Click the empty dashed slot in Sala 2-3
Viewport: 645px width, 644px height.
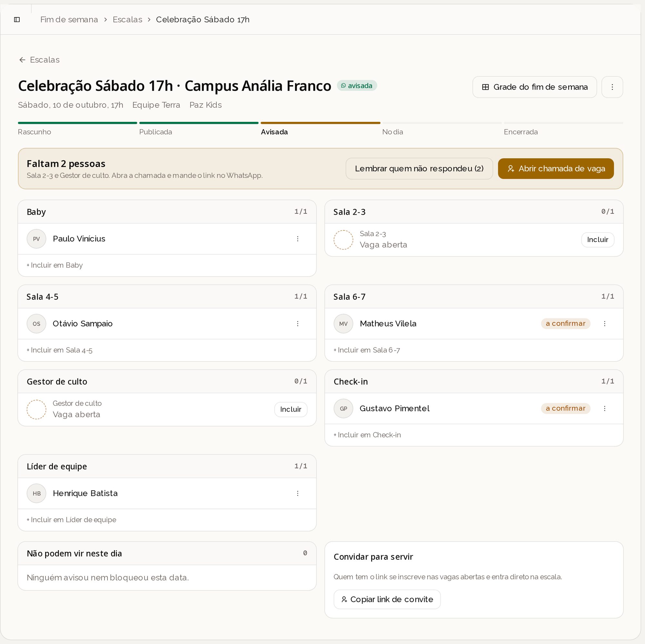pyautogui.click(x=343, y=239)
